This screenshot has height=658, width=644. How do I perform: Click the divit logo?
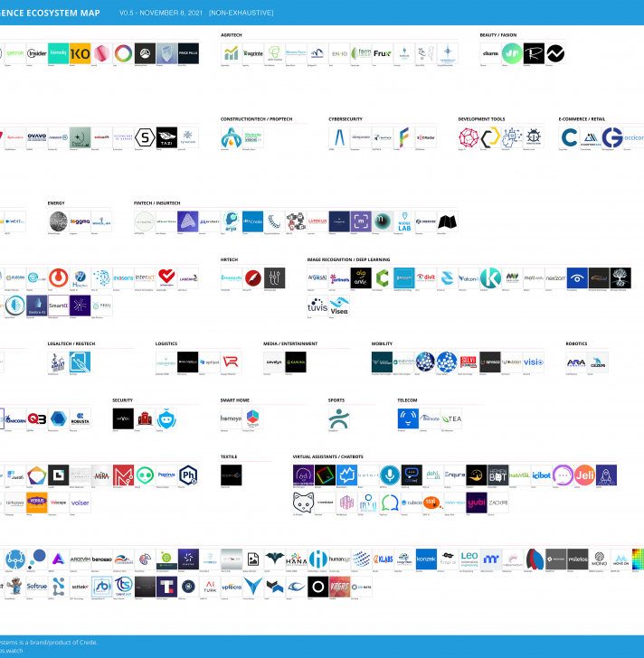click(x=426, y=277)
